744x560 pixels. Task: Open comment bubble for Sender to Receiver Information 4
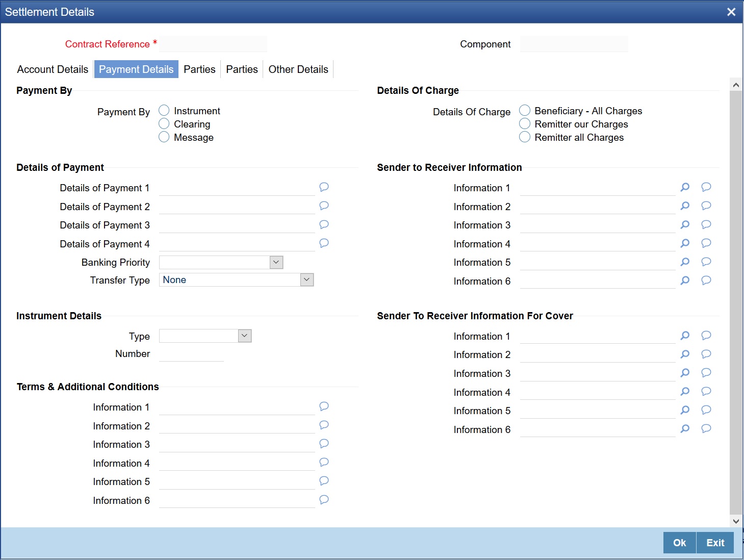706,243
